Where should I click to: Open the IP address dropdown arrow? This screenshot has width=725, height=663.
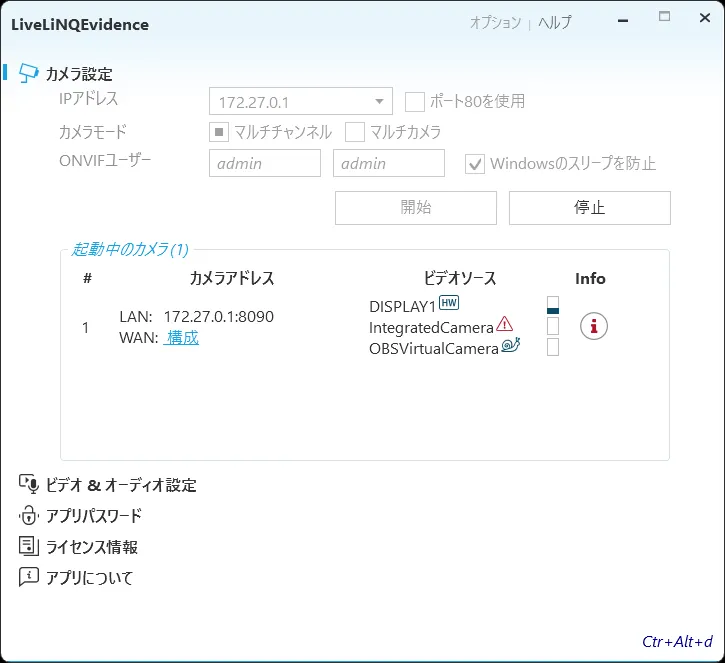(x=379, y=101)
